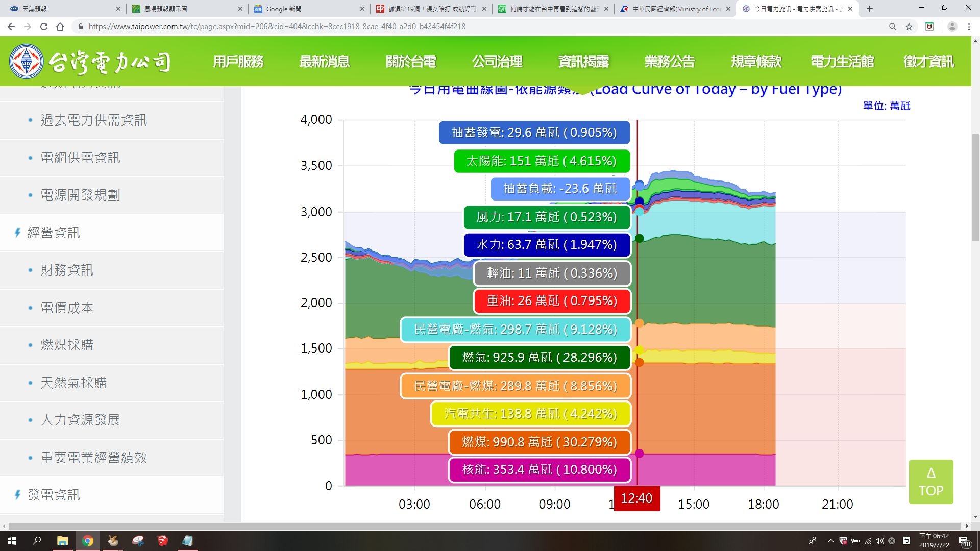Click the lightning icon beside 發電資訊
The height and width of the screenshot is (551, 980).
(x=17, y=495)
